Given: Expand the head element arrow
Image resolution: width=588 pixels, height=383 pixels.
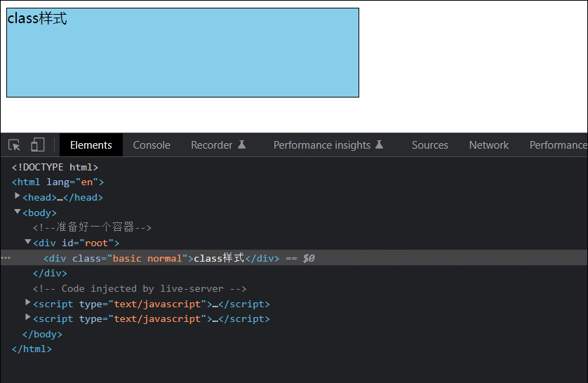Looking at the screenshot, I should point(17,196).
